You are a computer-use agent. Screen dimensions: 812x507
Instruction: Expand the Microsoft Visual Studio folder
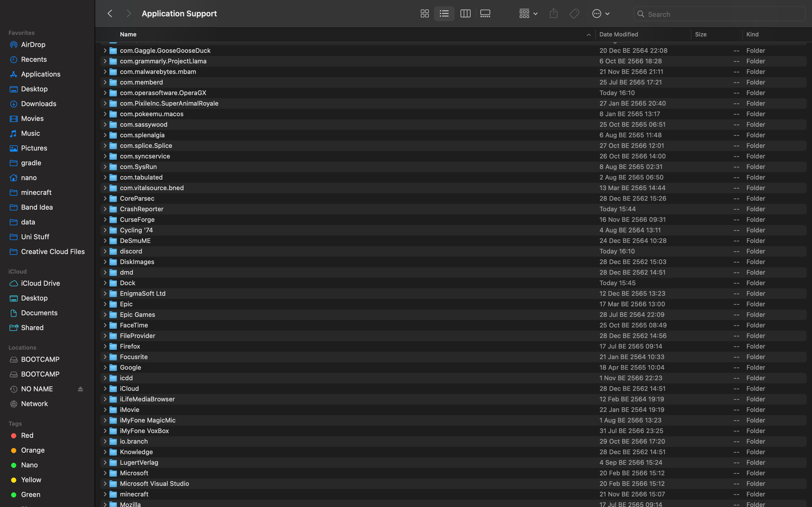pos(105,483)
